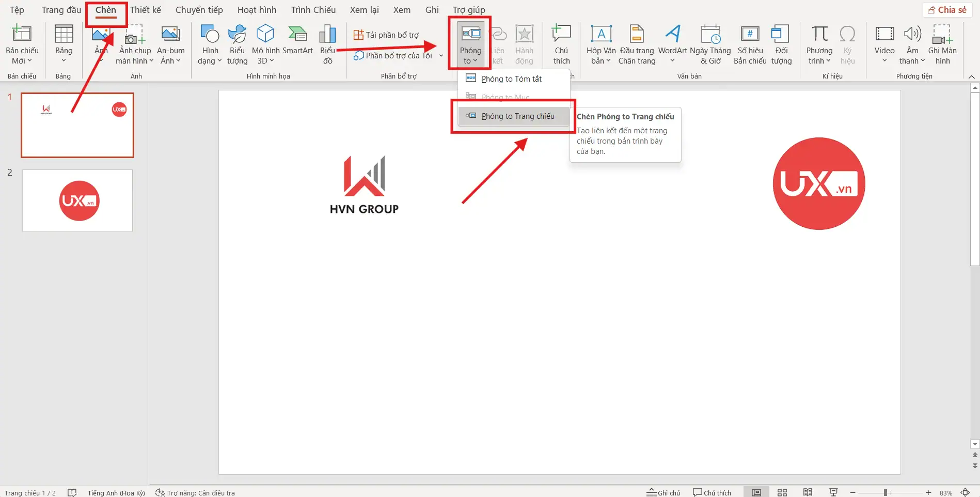The image size is (980, 497).
Task: Open the Trình Chiếu menu
Action: tap(313, 9)
